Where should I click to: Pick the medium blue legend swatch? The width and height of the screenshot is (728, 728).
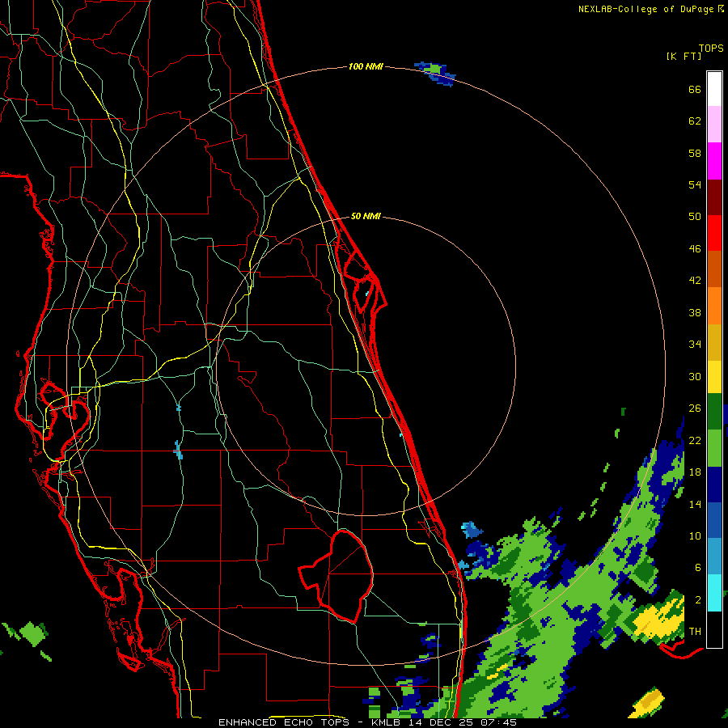[714, 520]
